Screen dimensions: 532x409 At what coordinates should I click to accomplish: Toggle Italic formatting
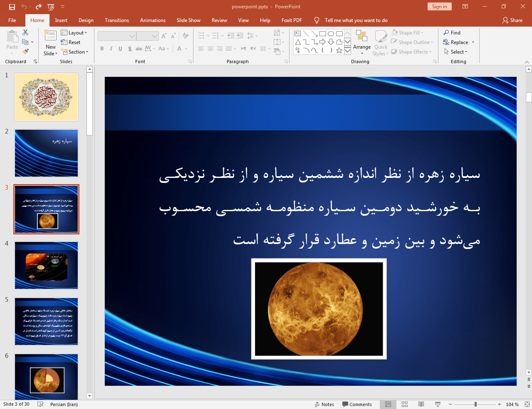click(111, 49)
